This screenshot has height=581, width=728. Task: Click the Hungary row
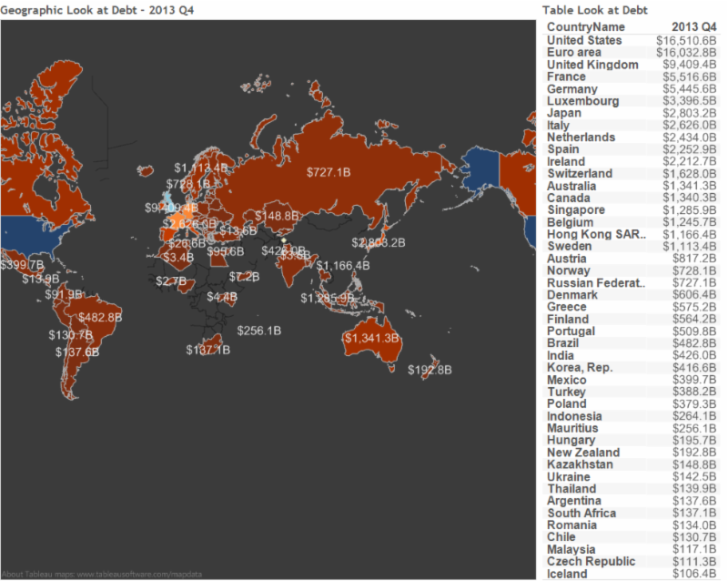(632, 440)
